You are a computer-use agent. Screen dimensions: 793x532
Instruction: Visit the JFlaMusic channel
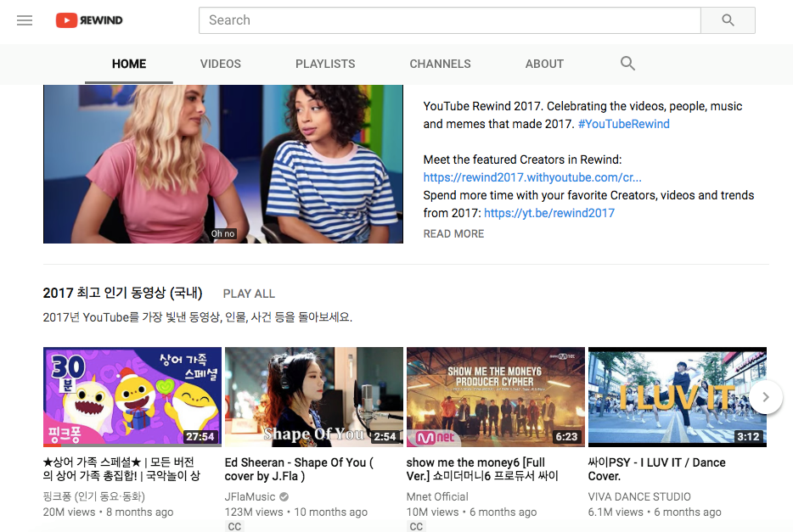(x=250, y=496)
